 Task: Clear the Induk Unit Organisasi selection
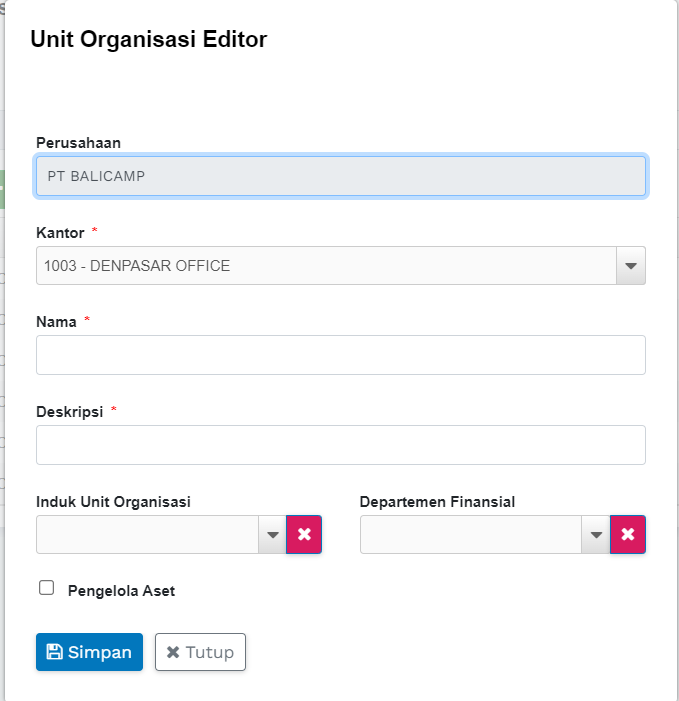click(304, 535)
